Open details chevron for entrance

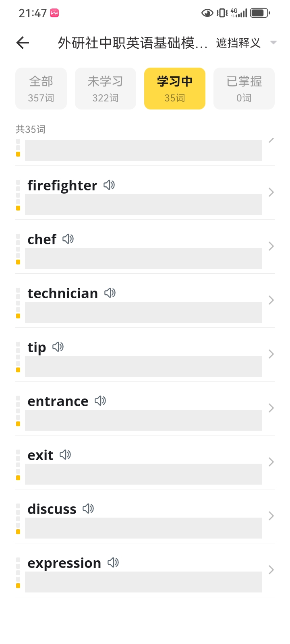271,408
